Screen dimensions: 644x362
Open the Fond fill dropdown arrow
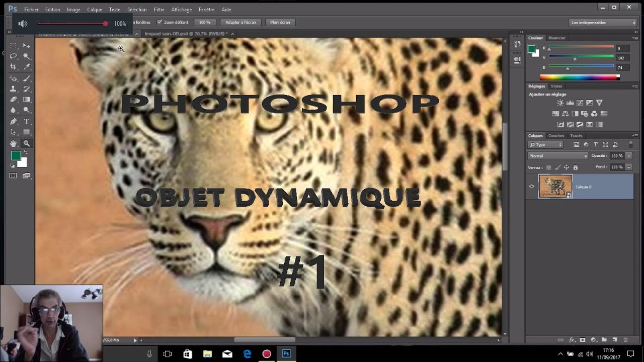[x=629, y=167]
